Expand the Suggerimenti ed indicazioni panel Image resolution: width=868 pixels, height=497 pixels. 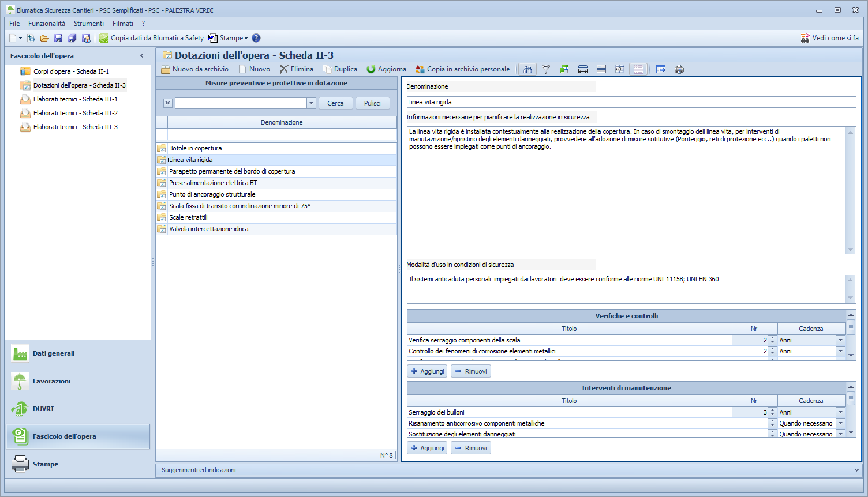pos(856,470)
